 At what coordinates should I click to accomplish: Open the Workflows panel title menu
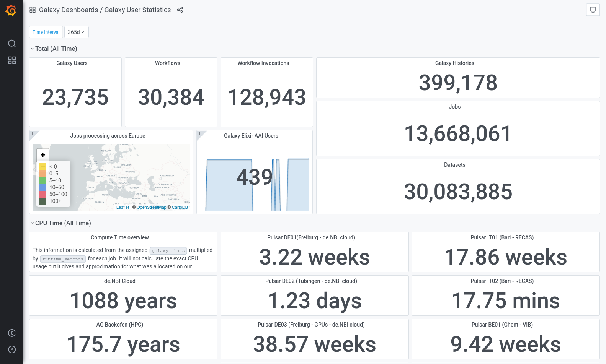pos(168,63)
